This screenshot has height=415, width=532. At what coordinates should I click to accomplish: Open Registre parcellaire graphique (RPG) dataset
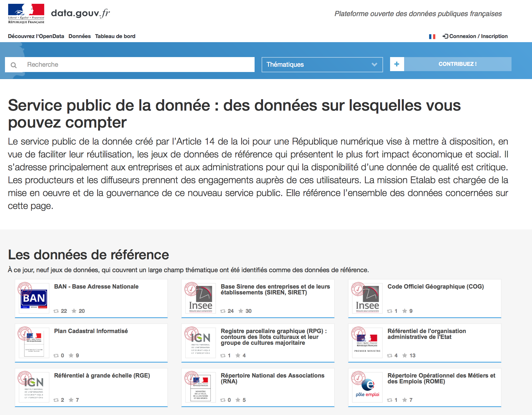point(274,337)
